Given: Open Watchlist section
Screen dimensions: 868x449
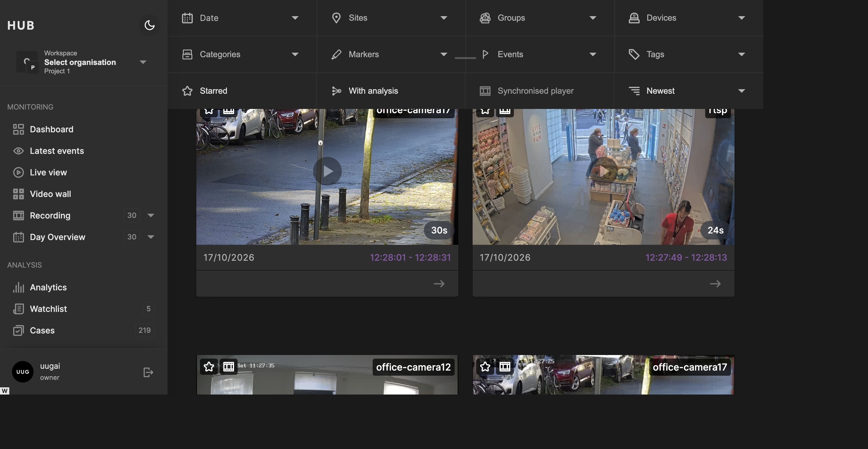Looking at the screenshot, I should coord(48,309).
